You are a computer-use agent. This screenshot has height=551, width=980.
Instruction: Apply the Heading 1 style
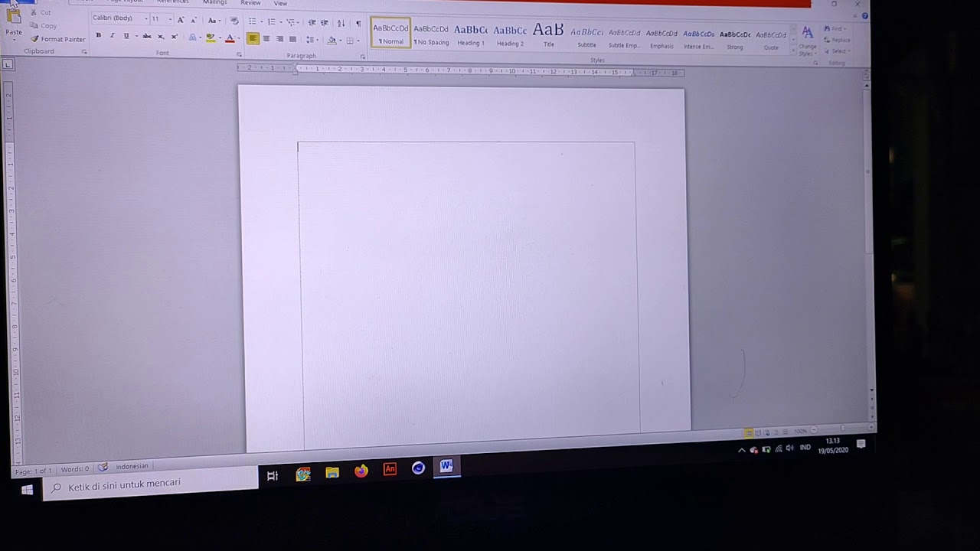471,34
